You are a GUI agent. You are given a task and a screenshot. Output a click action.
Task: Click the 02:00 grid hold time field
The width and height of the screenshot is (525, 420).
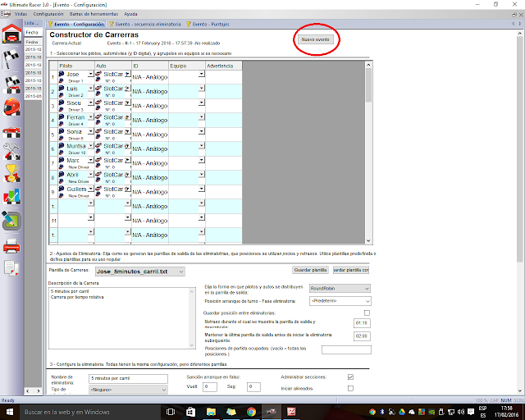[362, 336]
